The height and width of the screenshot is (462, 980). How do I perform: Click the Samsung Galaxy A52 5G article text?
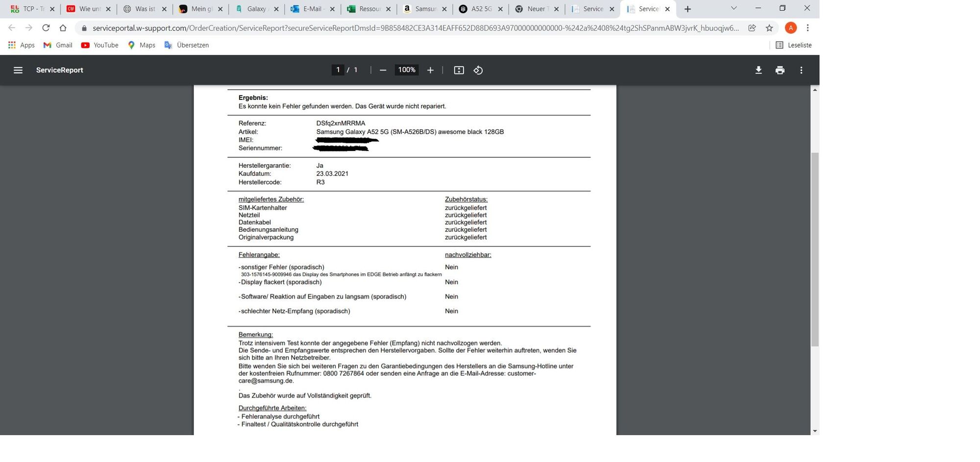pyautogui.click(x=410, y=132)
